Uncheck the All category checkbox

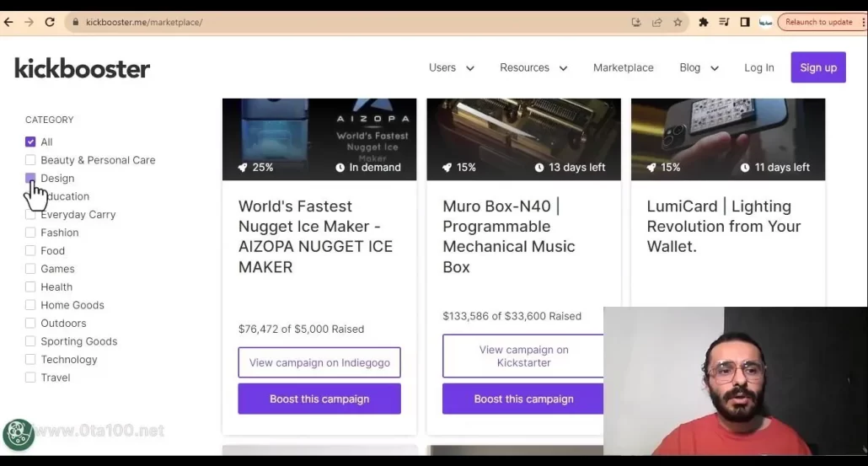(x=30, y=142)
